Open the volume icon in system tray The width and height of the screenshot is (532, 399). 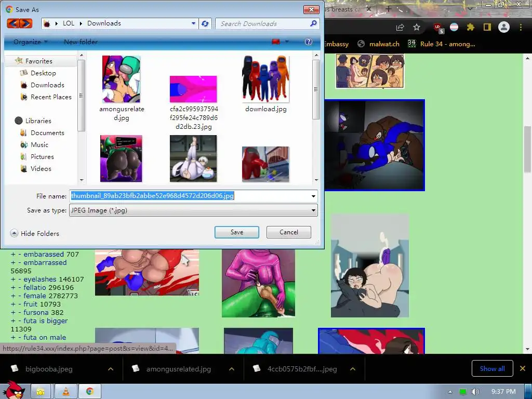[x=475, y=392]
